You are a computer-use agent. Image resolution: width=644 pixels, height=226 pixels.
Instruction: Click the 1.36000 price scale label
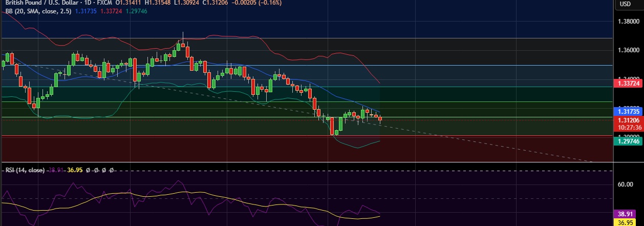(x=628, y=50)
